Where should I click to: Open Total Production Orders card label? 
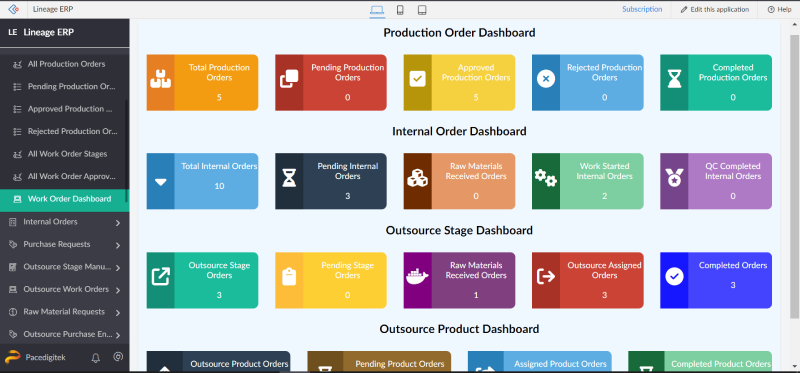(x=219, y=72)
